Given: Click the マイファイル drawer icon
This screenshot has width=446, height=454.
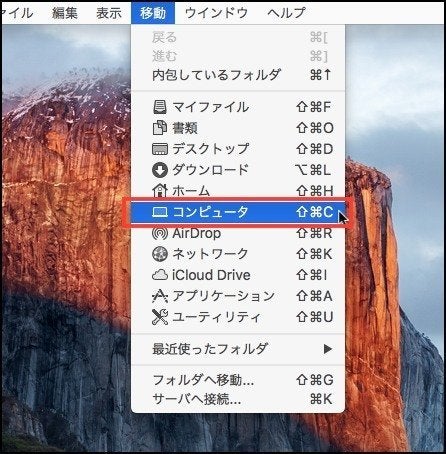Looking at the screenshot, I should pyautogui.click(x=160, y=107).
